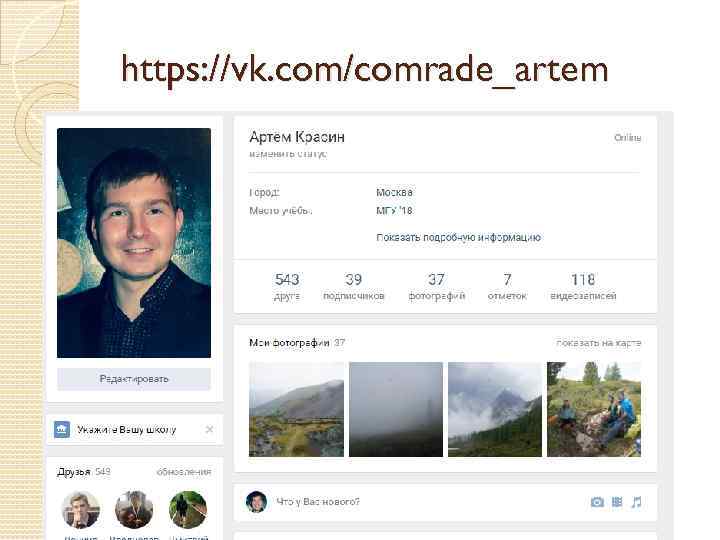720x540 pixels.
Task: Open the large profile photo
Action: (x=134, y=243)
